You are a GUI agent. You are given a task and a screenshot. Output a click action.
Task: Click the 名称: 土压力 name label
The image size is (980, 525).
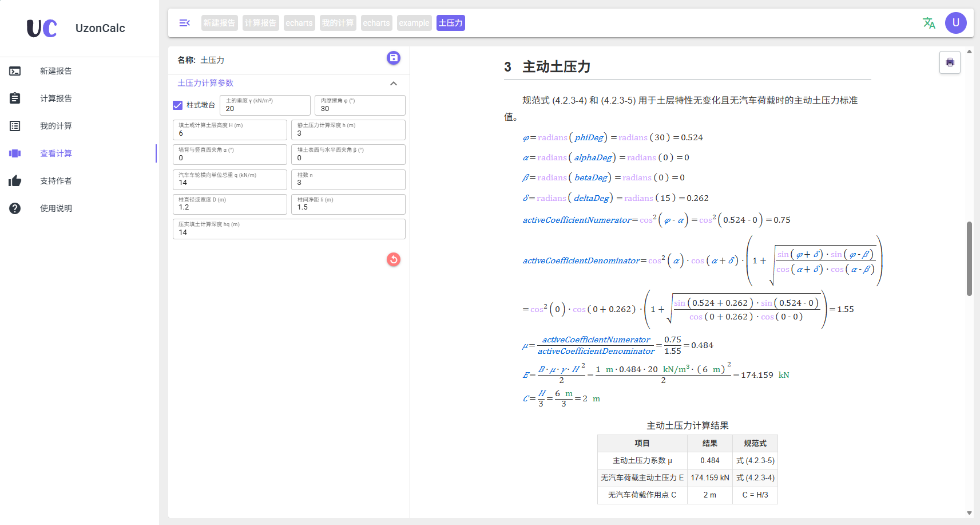pos(201,60)
